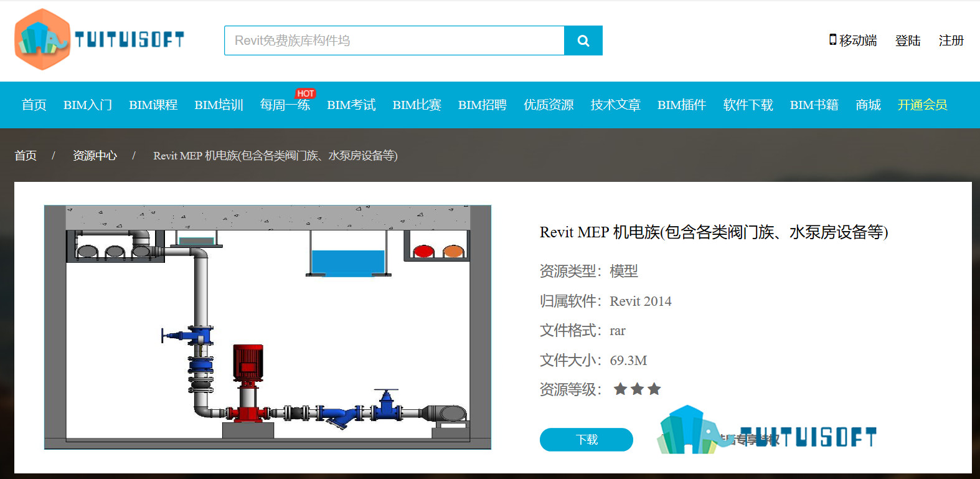Click the TuituiSoft logo in header
980x479 pixels.
tap(100, 39)
